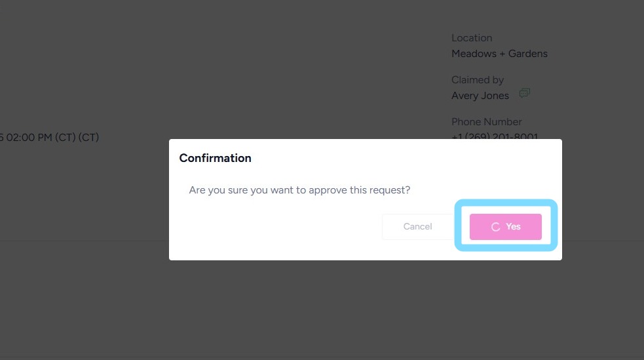Click the word request in dialog message
Screen dimensions: 644x360
[390, 190]
